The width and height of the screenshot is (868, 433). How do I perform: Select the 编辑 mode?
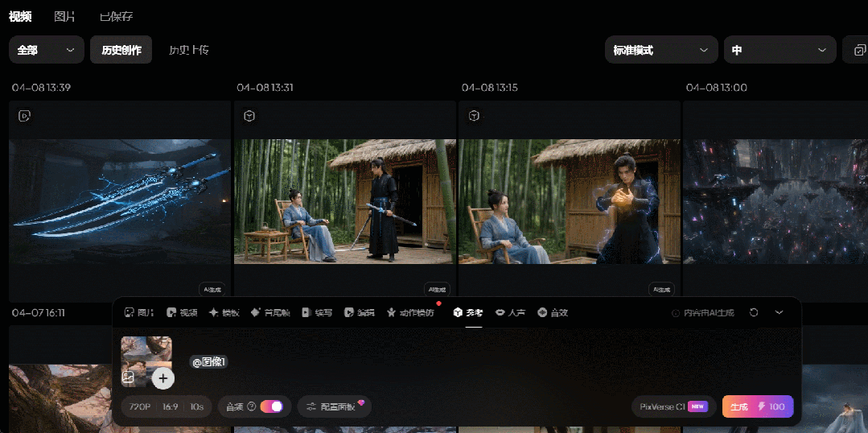[x=360, y=313]
